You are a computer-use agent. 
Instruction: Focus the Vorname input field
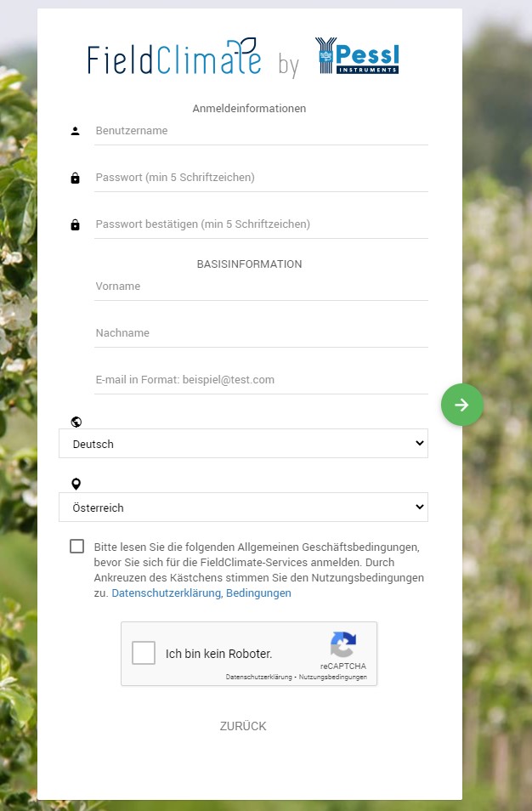coord(261,286)
